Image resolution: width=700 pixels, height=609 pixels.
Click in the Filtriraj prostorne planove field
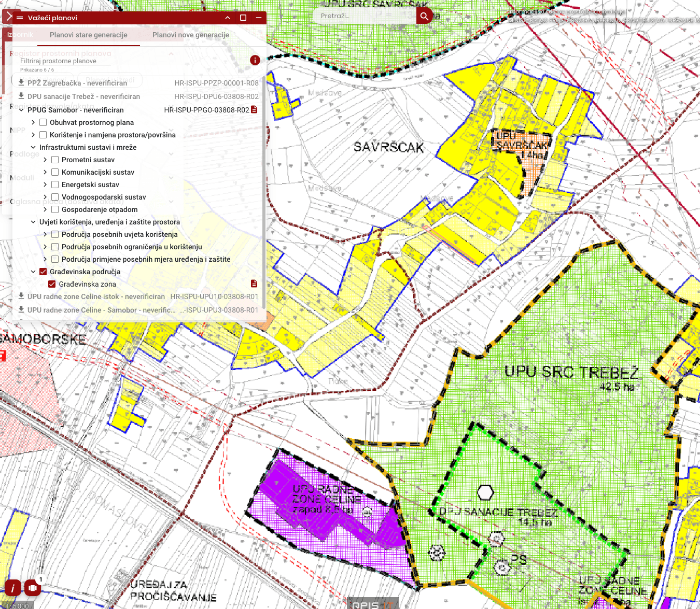(x=65, y=61)
